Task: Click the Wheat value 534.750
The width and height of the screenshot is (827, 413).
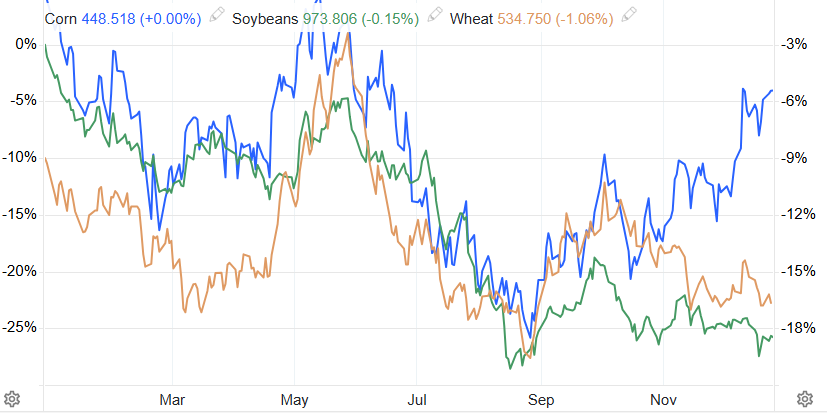Action: (x=527, y=18)
